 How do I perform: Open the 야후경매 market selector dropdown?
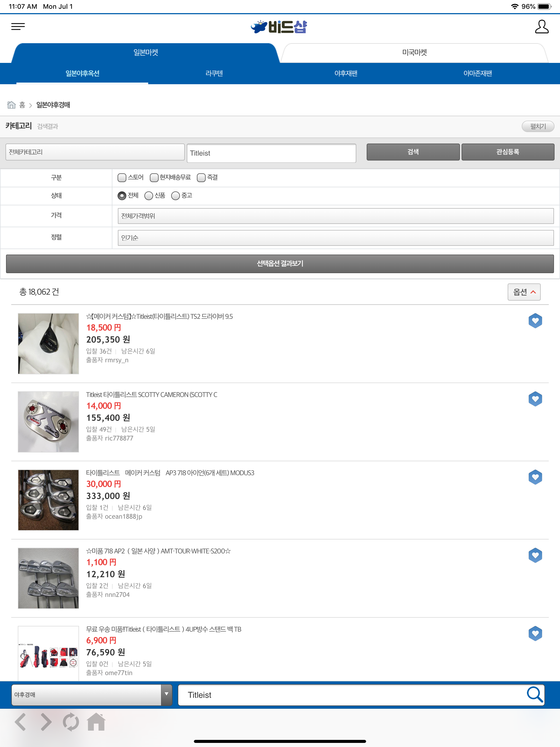point(92,695)
